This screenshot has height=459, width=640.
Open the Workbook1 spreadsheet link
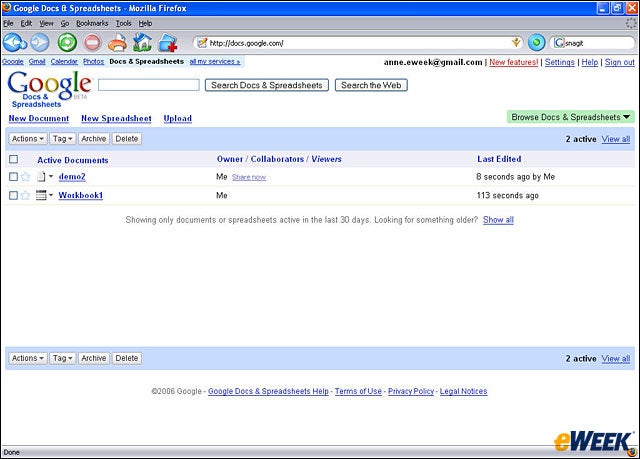81,195
